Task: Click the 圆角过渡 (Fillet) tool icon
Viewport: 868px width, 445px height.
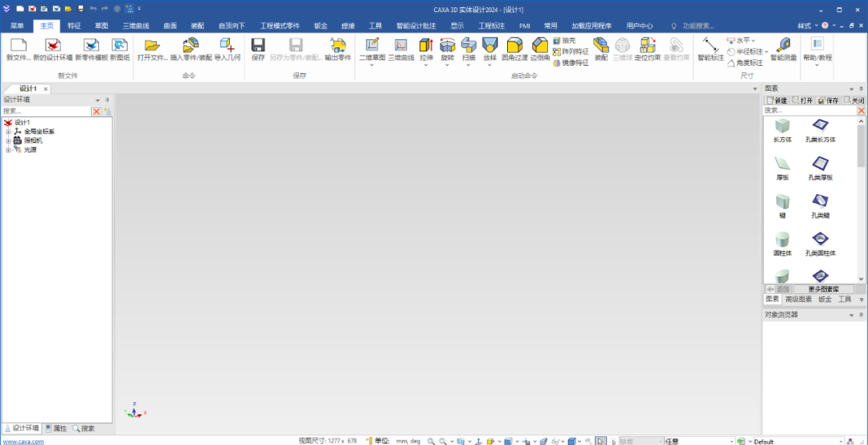Action: tap(514, 46)
